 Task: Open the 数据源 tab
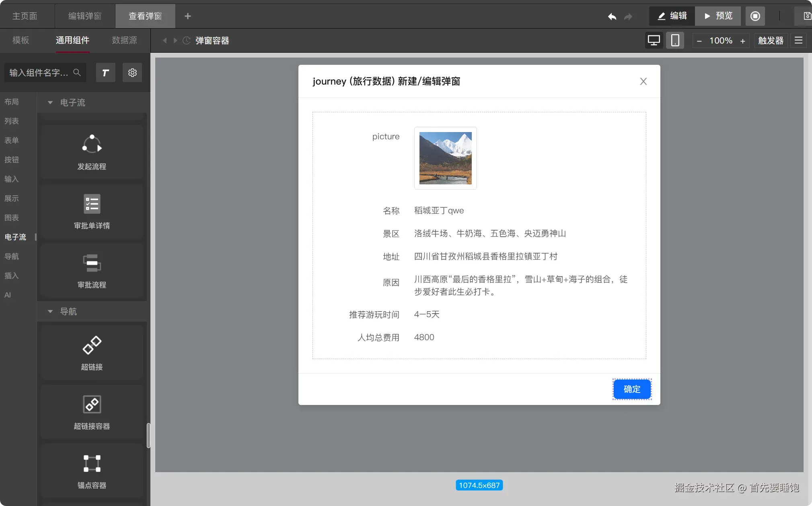[124, 40]
